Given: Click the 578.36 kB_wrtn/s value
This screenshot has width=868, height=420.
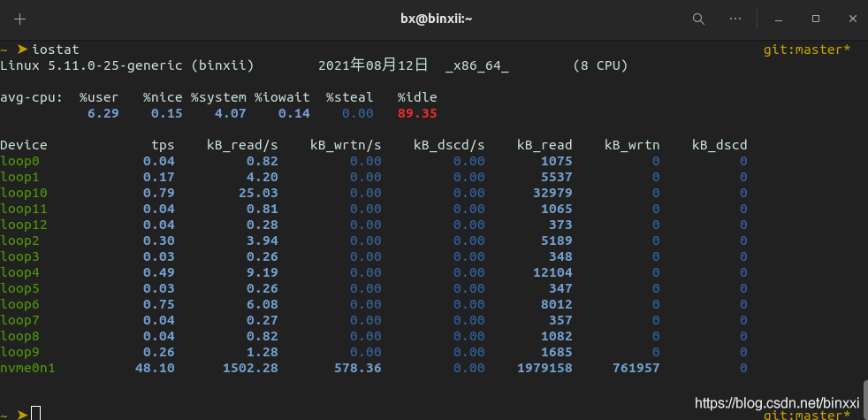Looking at the screenshot, I should pyautogui.click(x=358, y=368).
